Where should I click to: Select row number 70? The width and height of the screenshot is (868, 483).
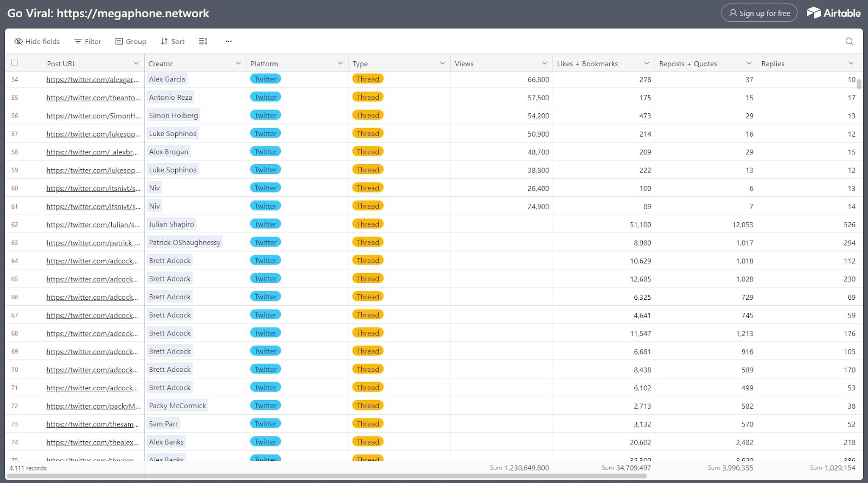[15, 370]
